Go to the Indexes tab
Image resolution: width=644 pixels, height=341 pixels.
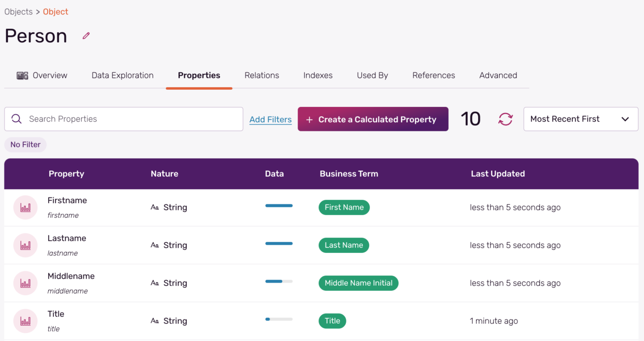tap(318, 76)
